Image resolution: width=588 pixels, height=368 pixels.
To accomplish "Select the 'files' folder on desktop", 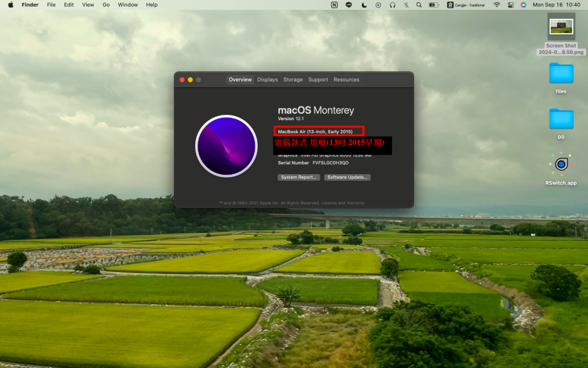I will 562,73.
